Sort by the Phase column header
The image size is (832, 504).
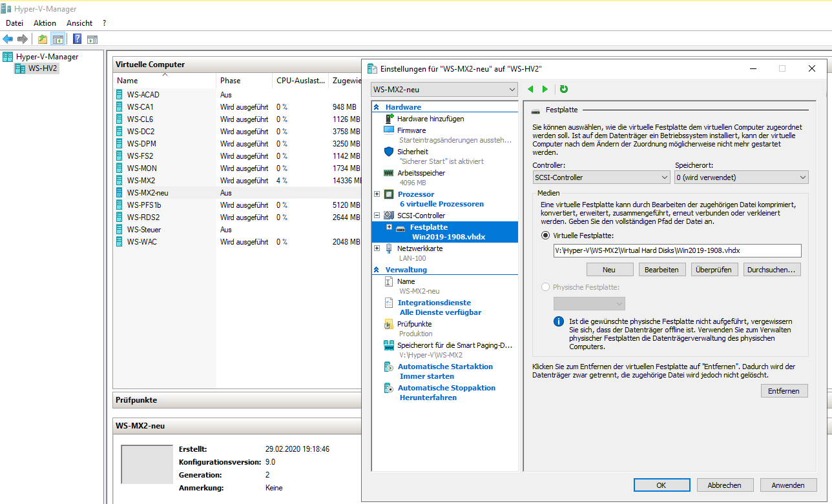(244, 81)
